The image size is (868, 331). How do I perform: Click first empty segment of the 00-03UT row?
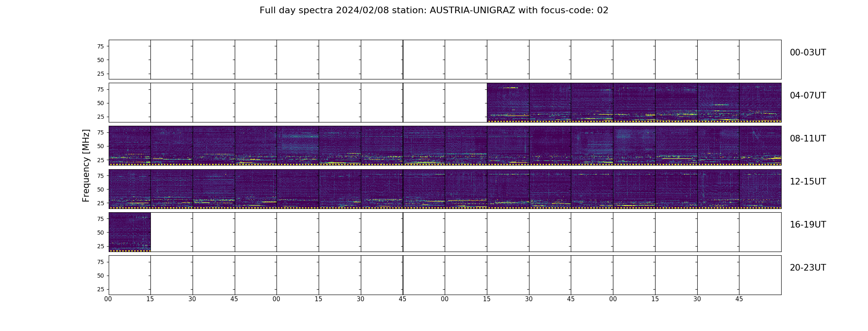(129, 60)
